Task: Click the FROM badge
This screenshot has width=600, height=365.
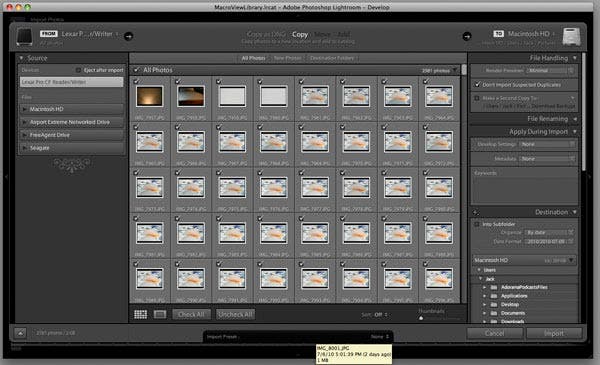Action: (x=49, y=34)
